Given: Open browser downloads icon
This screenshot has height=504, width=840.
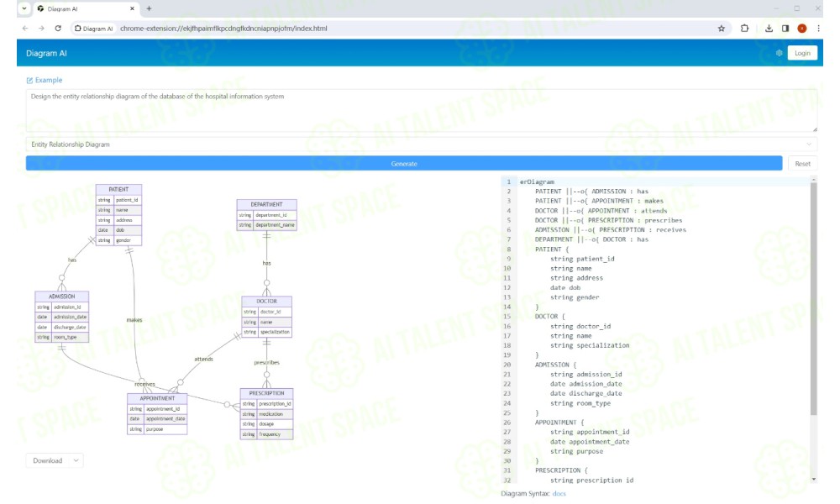Looking at the screenshot, I should point(769,29).
